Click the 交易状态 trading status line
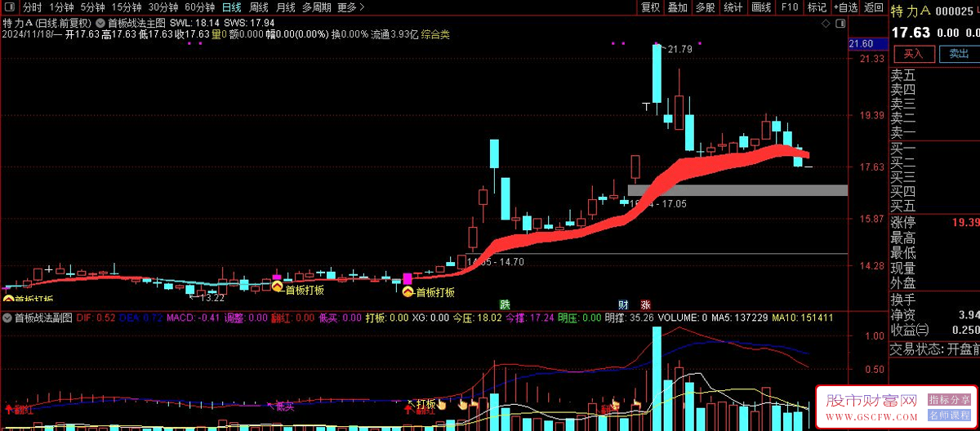This screenshot has height=431, width=980. 935,349
